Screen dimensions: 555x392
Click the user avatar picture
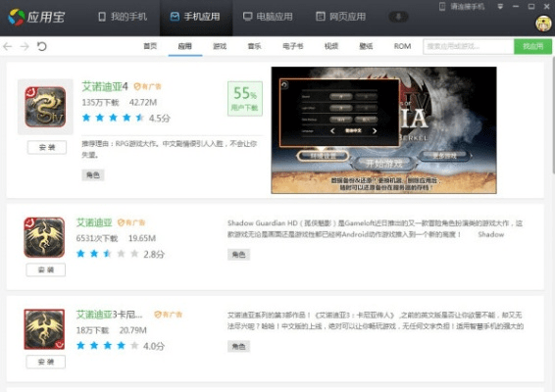click(x=543, y=24)
